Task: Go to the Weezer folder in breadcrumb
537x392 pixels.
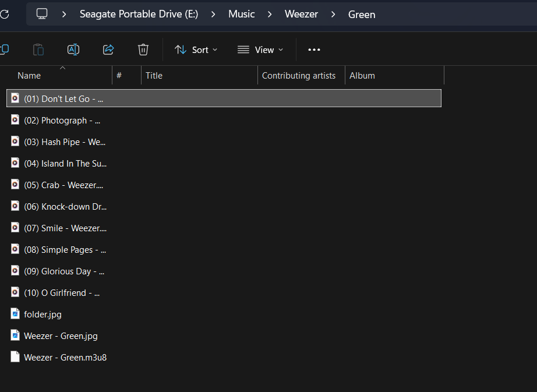Action: 301,14
